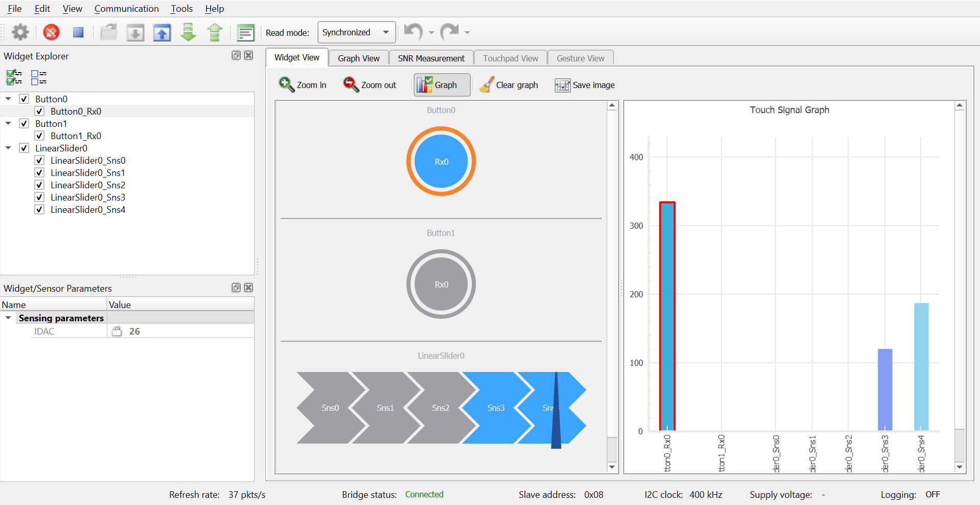The image size is (980, 505).
Task: Uncheck the LinearSlider0_Sns2 checkbox
Action: pyautogui.click(x=39, y=185)
